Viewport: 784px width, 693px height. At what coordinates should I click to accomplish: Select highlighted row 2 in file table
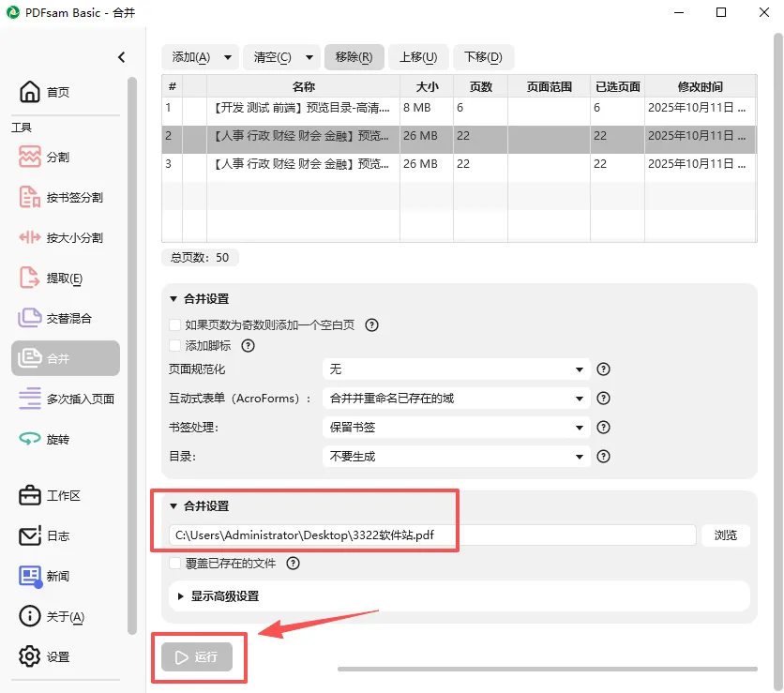[x=459, y=139]
